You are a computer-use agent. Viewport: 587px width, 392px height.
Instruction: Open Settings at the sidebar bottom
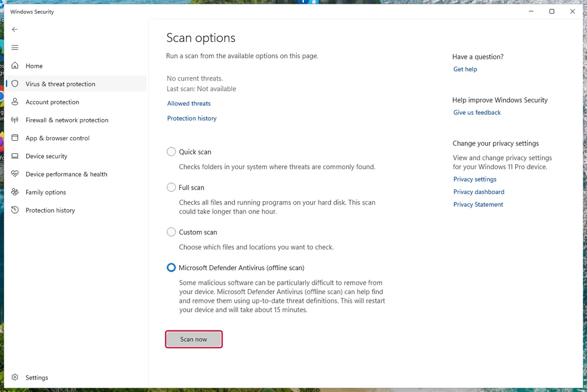(77, 377)
